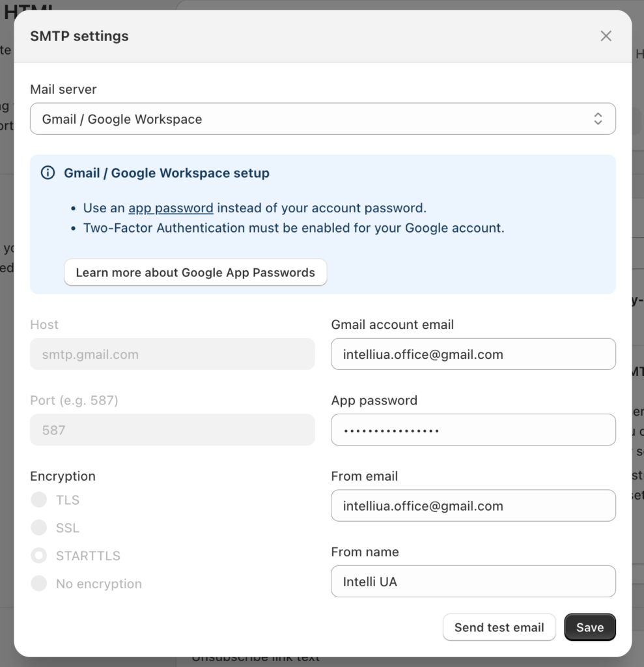Open the app password link
The height and width of the screenshot is (667, 644).
tap(171, 208)
